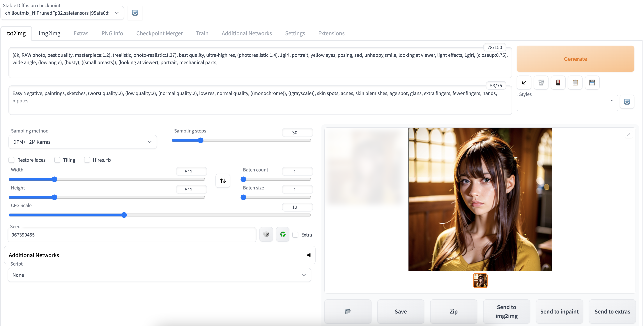Click the CFG Scale slider handle
This screenshot has width=644, height=326.
124,215
